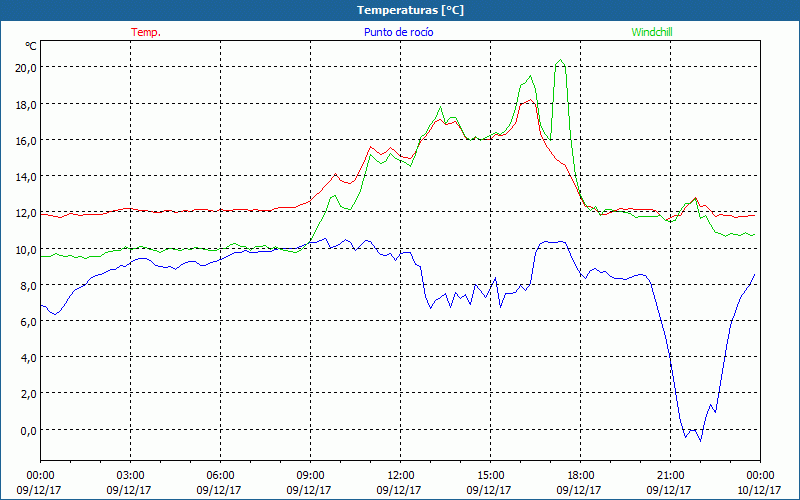This screenshot has width=800, height=500.
Task: Click the 21:00 time axis label
Action: [670, 475]
